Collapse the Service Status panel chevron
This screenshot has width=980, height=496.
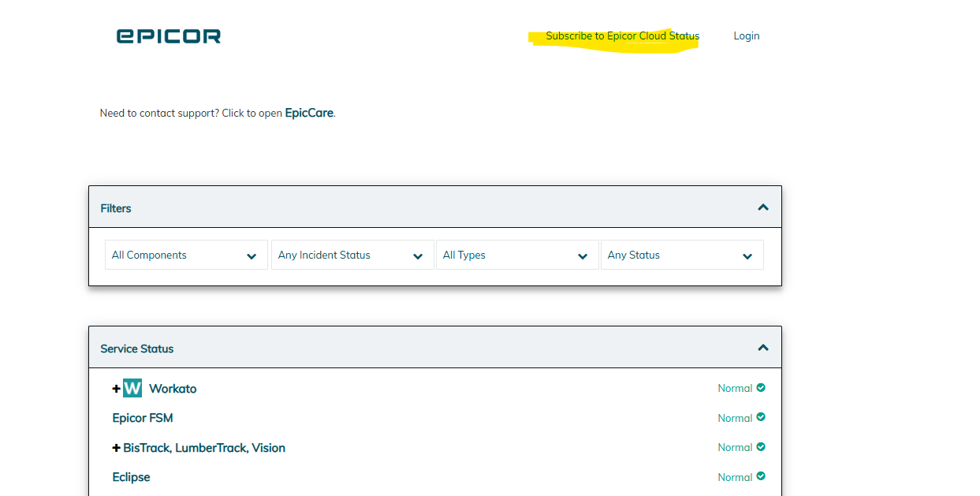763,348
